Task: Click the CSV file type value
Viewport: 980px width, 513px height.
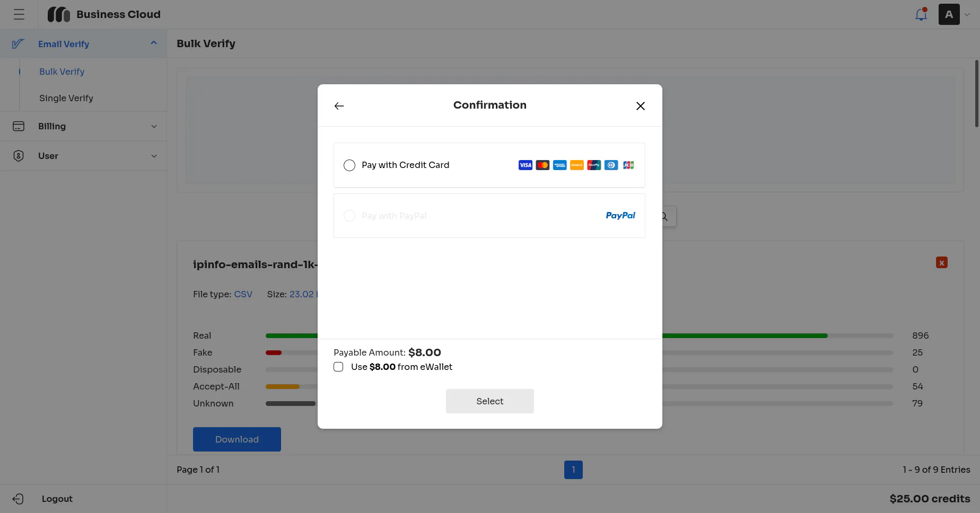Action: (243, 294)
